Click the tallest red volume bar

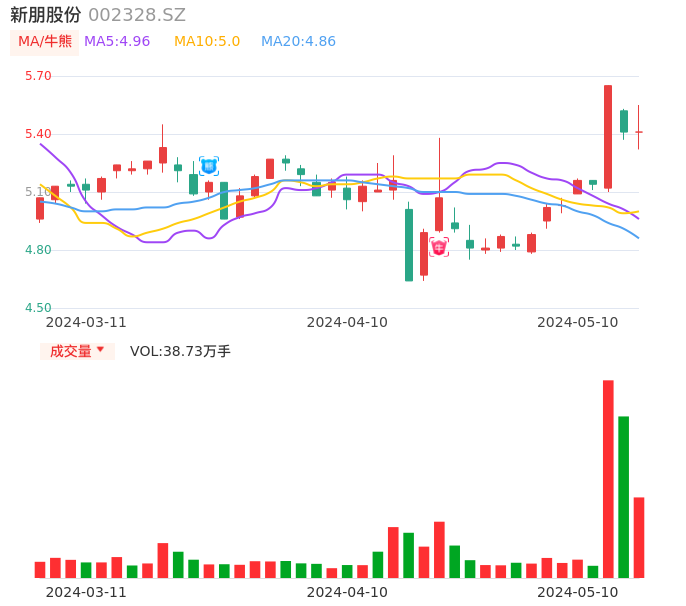[x=608, y=478]
